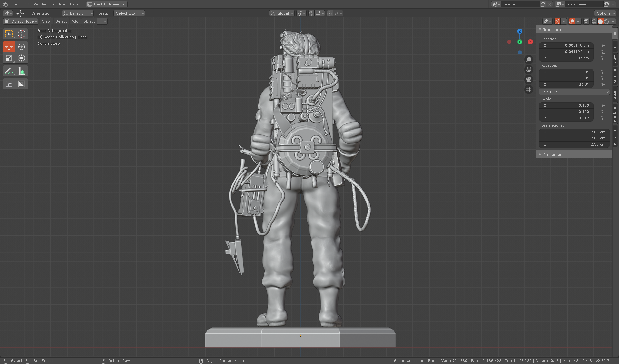Image resolution: width=619 pixels, height=364 pixels.
Task: Expand the Properties section in the sidebar
Action: click(552, 154)
